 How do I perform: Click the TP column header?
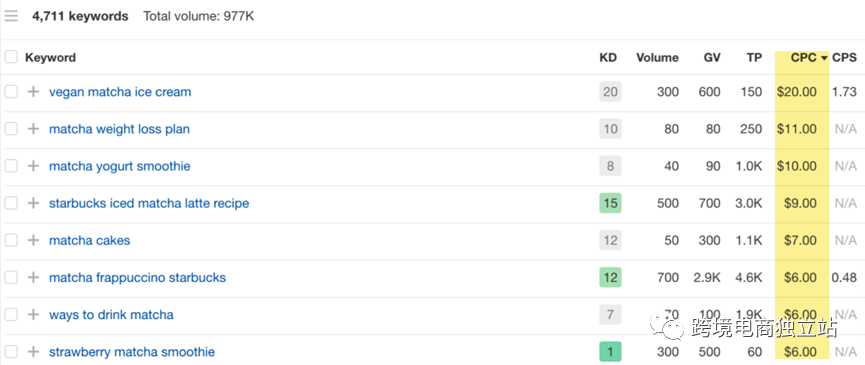(754, 57)
